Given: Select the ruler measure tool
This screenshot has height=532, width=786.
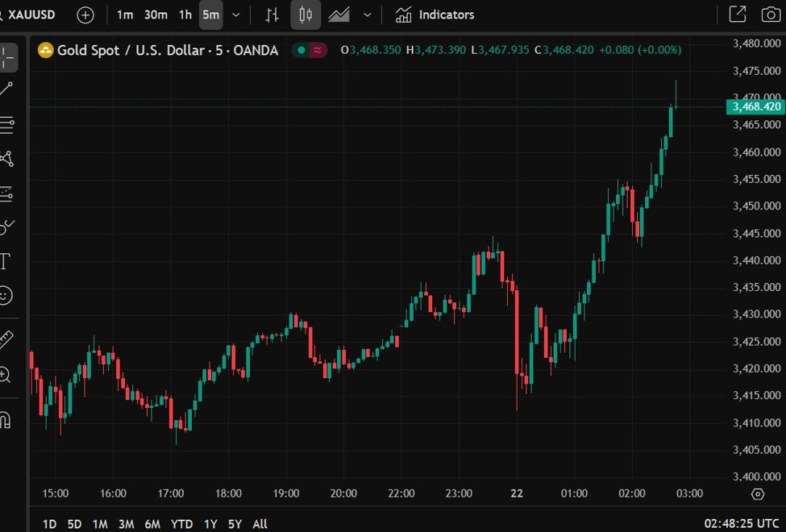Looking at the screenshot, I should coord(6,340).
